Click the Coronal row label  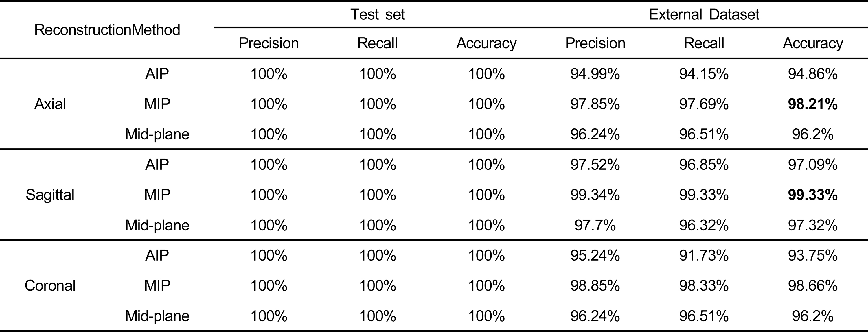point(50,285)
